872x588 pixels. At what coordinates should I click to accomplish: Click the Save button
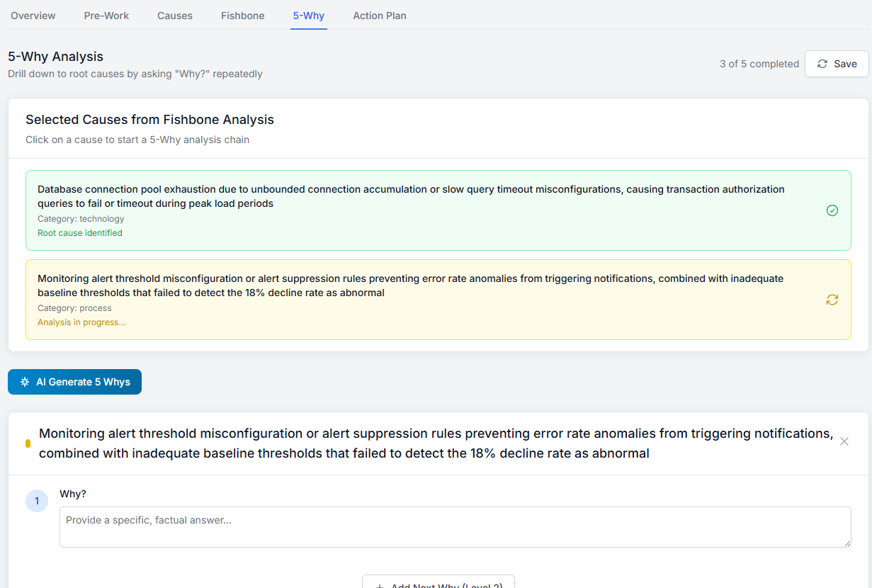tap(837, 64)
